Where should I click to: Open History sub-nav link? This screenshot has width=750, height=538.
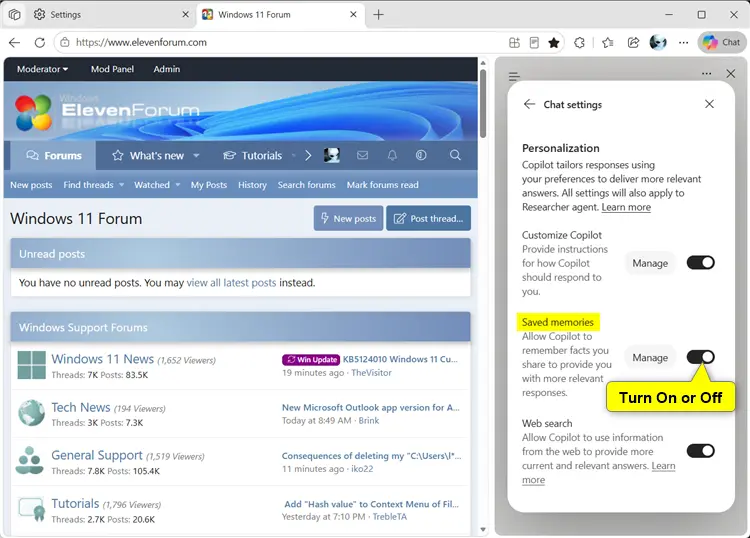click(252, 185)
